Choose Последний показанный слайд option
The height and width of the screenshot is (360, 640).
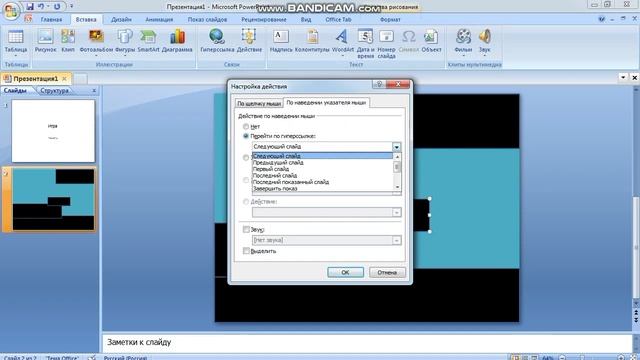[x=322, y=182]
